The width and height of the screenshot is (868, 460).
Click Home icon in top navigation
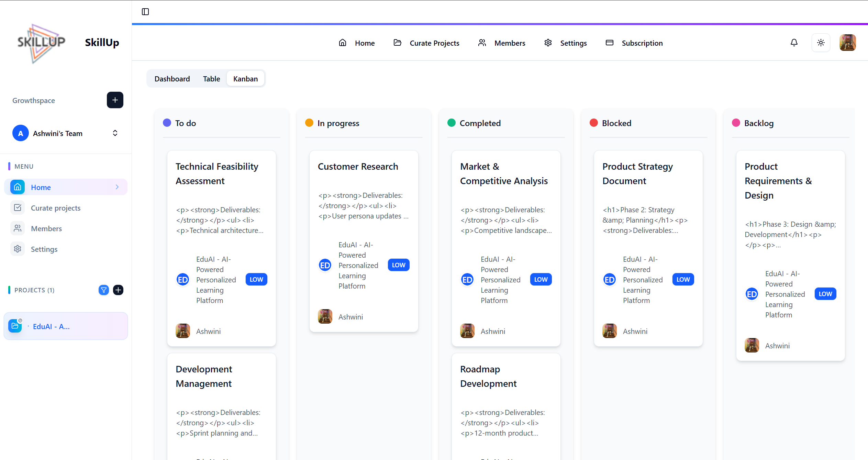(x=342, y=43)
